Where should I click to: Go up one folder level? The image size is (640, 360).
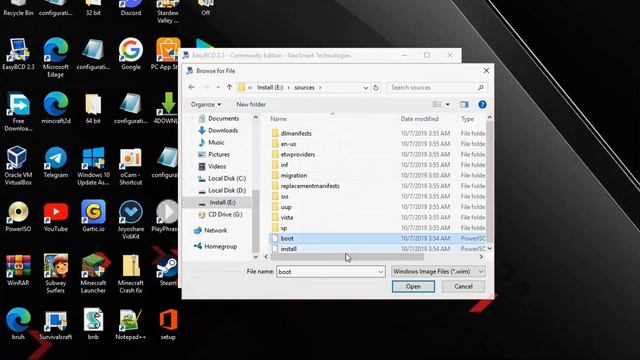point(229,87)
